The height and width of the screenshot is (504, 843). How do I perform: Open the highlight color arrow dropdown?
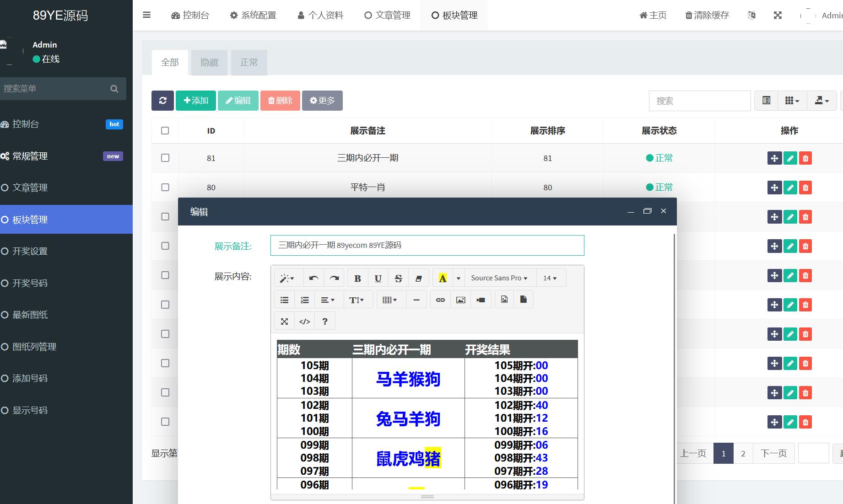click(x=458, y=278)
